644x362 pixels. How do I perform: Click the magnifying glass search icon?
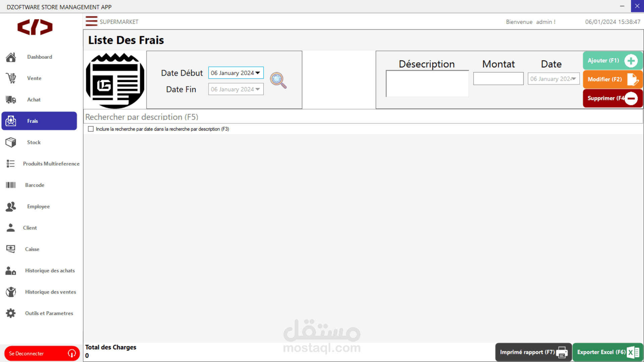coord(278,80)
